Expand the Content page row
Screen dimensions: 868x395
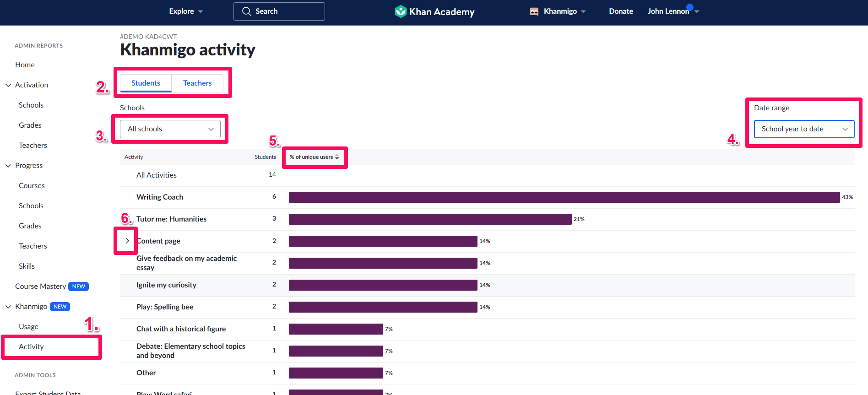tap(127, 241)
